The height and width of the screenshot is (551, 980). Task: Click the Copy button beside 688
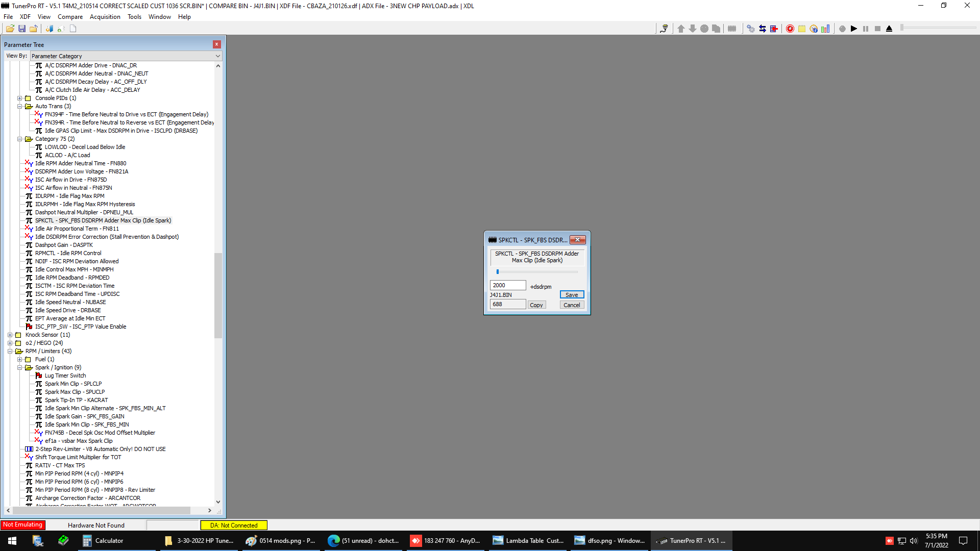[536, 305]
